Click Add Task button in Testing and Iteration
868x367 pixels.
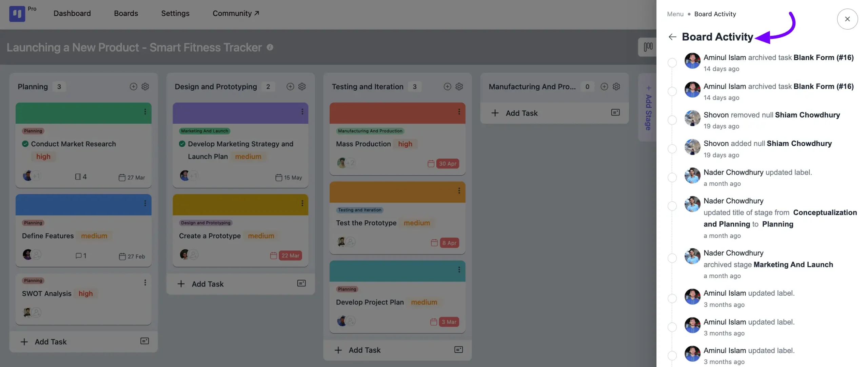(364, 350)
